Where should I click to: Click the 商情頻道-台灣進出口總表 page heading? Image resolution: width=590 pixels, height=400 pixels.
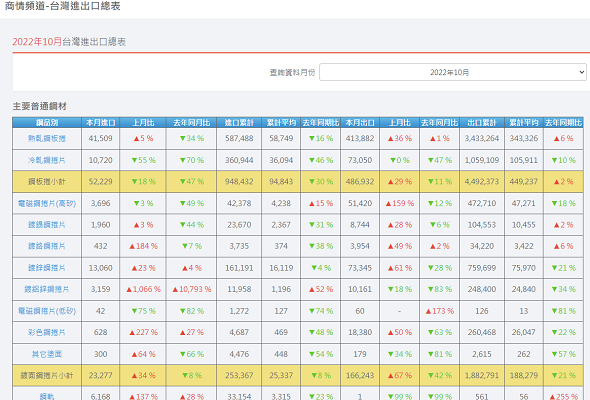[x=62, y=6]
